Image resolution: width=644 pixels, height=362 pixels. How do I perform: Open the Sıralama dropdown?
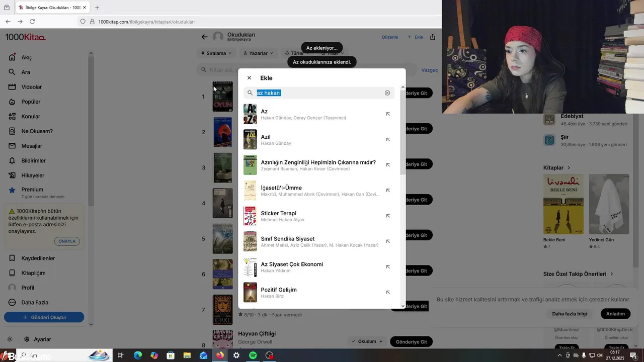pos(216,53)
